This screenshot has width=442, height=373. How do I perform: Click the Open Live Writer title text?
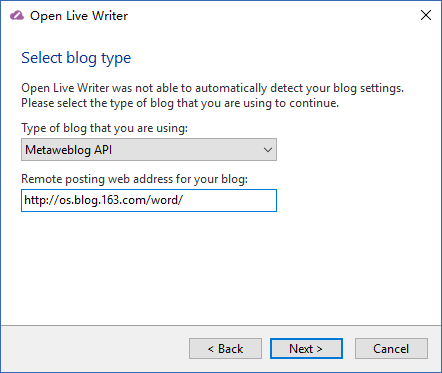tap(79, 16)
